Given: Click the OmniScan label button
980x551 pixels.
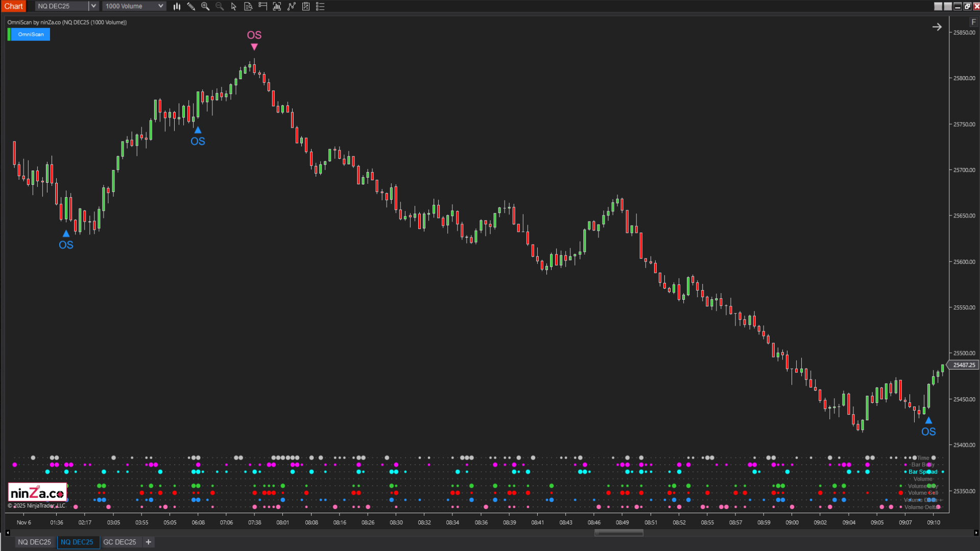Looking at the screenshot, I should click(31, 34).
